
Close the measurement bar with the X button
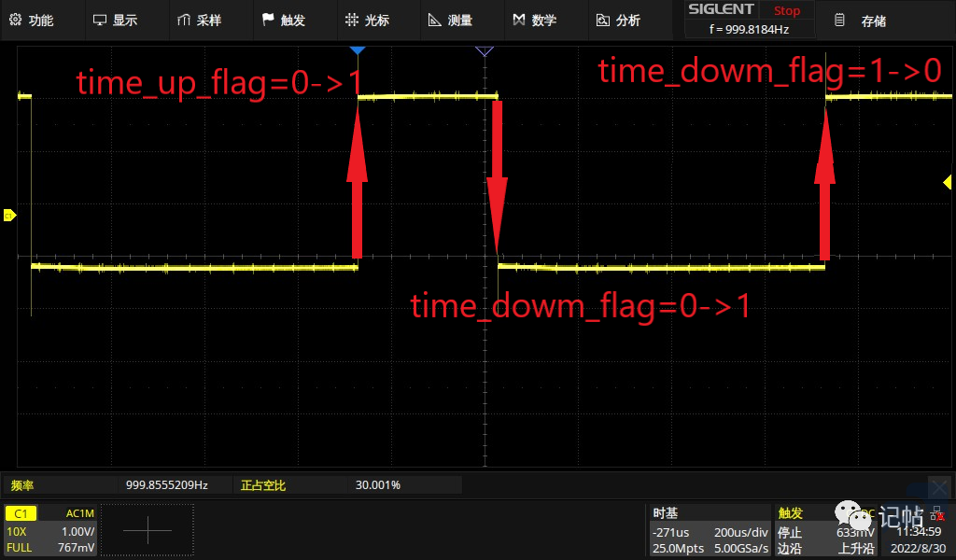940,486
